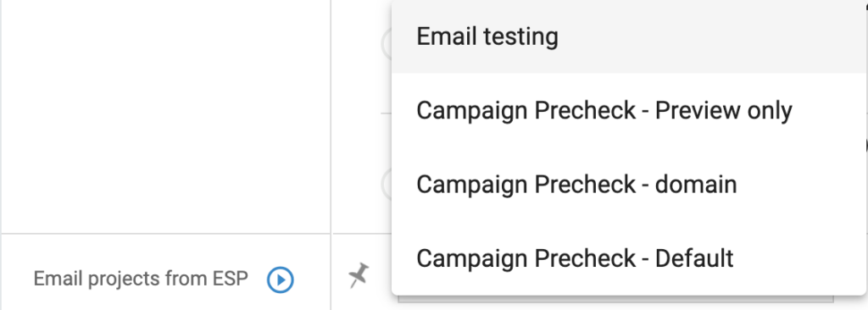The width and height of the screenshot is (868, 310).
Task: Click the empty cell above Email projects from ESP
Action: 166,116
